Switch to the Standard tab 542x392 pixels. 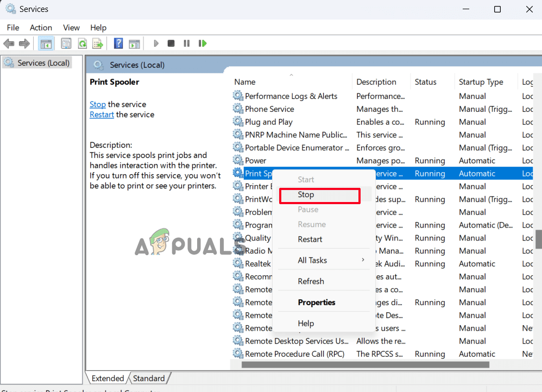click(149, 378)
